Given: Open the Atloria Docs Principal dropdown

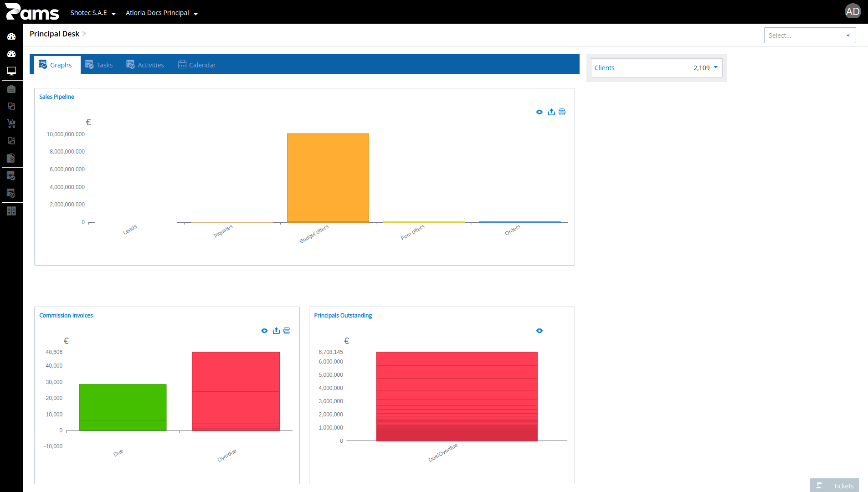Looking at the screenshot, I should (162, 13).
